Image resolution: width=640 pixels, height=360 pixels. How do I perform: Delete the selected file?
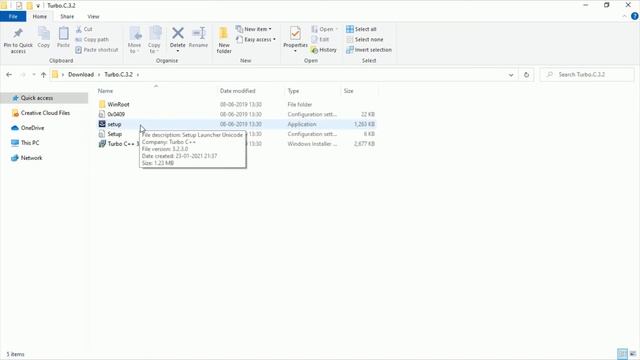(x=178, y=40)
